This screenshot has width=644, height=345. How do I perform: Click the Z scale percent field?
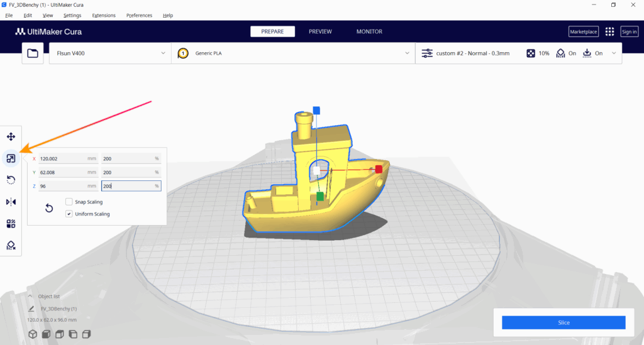coord(131,186)
